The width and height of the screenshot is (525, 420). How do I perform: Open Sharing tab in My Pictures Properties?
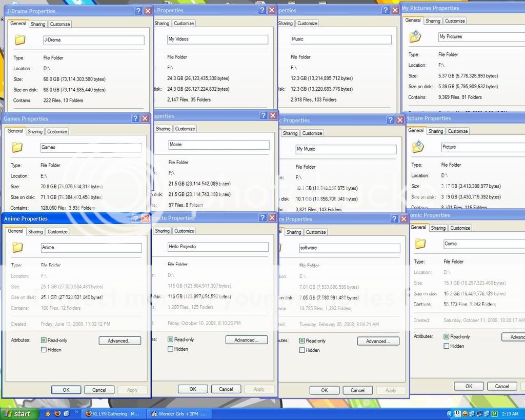pyautogui.click(x=433, y=21)
